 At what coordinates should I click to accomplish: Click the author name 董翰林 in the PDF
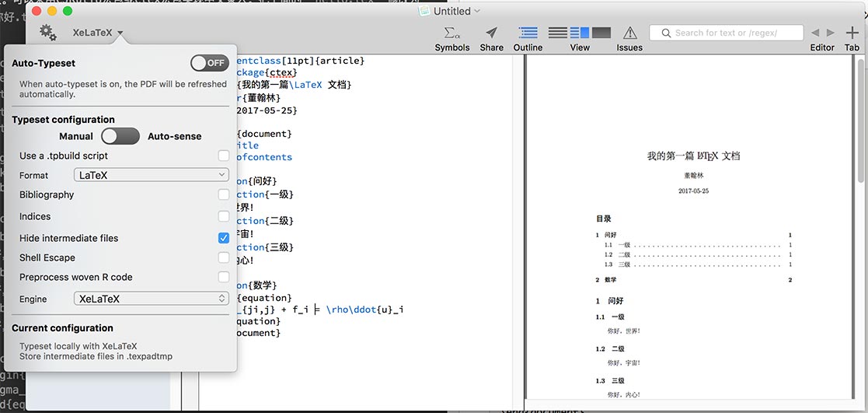click(694, 175)
